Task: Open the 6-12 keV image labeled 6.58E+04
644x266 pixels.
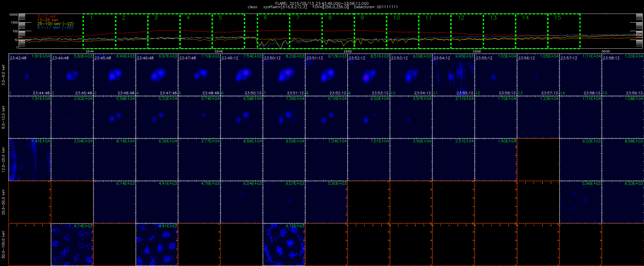Action: [241, 117]
